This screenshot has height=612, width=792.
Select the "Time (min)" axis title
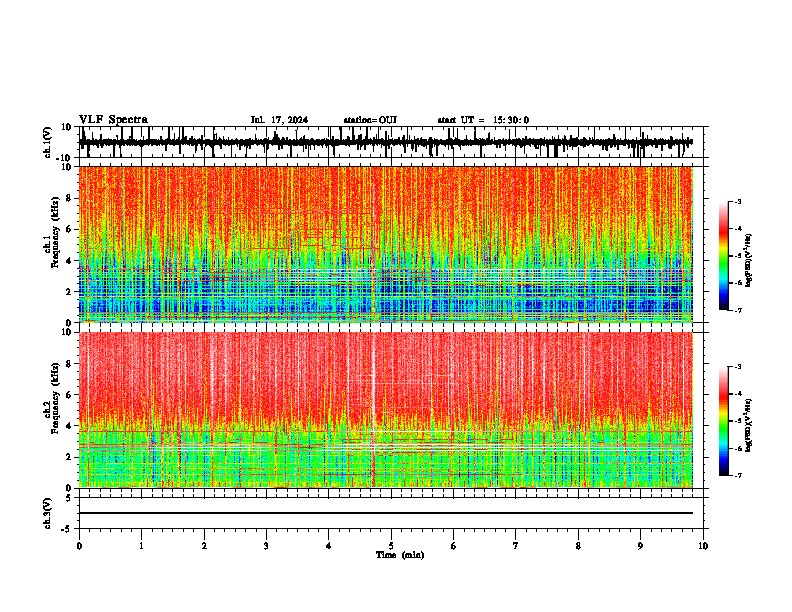point(400,555)
